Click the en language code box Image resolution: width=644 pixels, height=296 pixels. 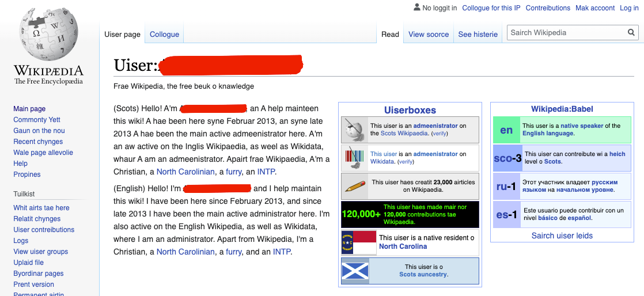coord(506,130)
